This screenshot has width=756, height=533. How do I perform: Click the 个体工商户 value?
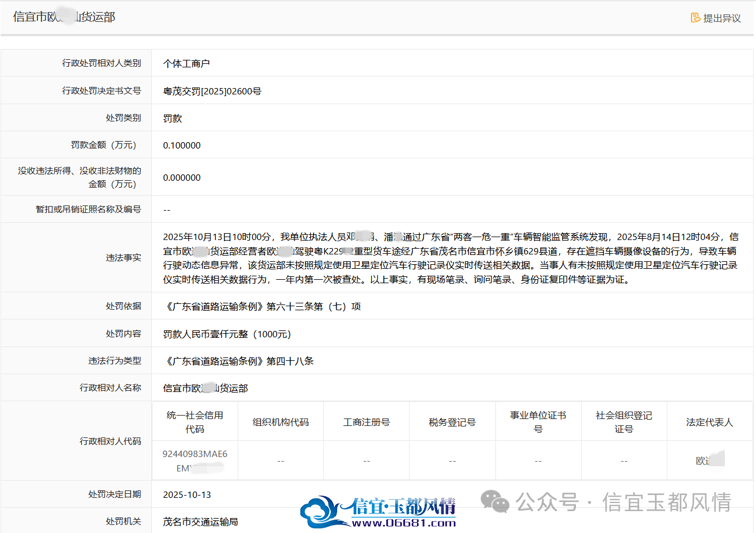click(x=186, y=63)
